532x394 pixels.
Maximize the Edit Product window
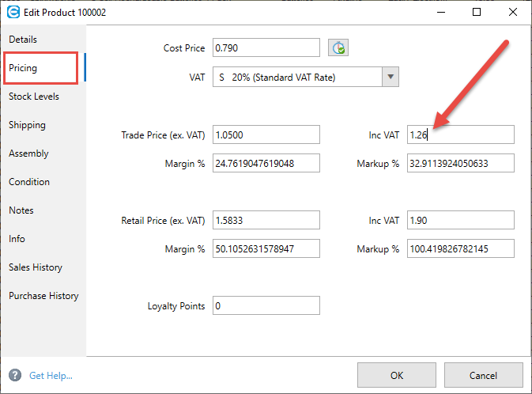click(477, 13)
